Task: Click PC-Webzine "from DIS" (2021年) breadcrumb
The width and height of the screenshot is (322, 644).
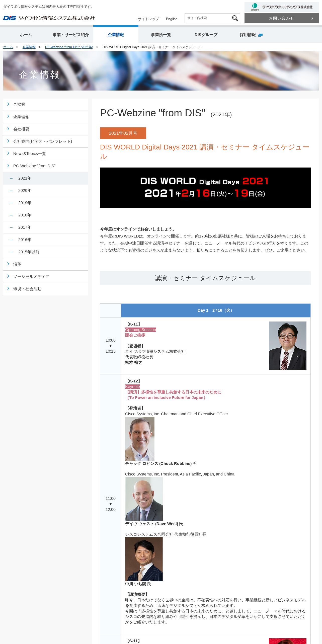Action: pos(69,47)
